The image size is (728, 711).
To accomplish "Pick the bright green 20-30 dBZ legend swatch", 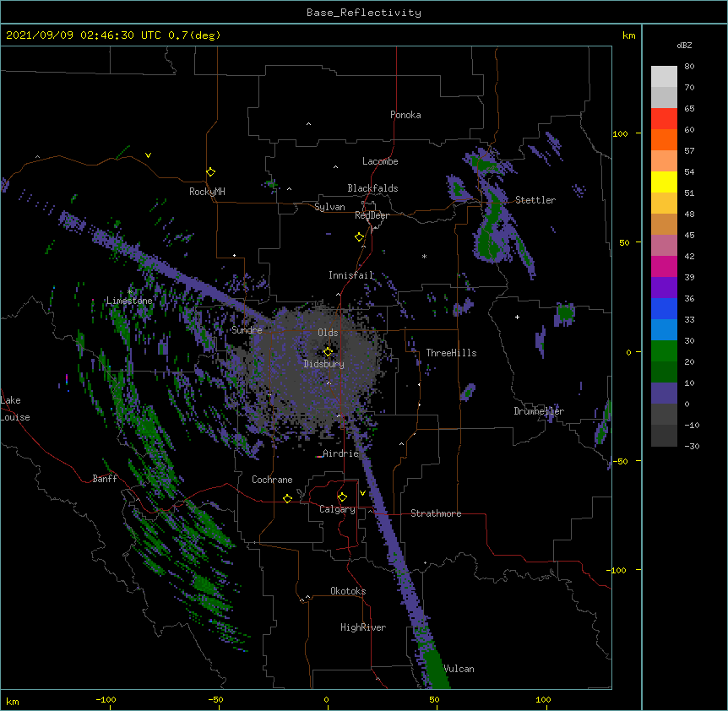I will tap(664, 351).
